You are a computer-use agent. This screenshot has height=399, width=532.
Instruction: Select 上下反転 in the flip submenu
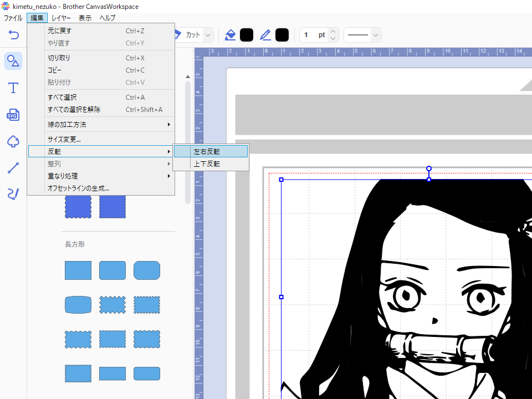tap(211, 164)
